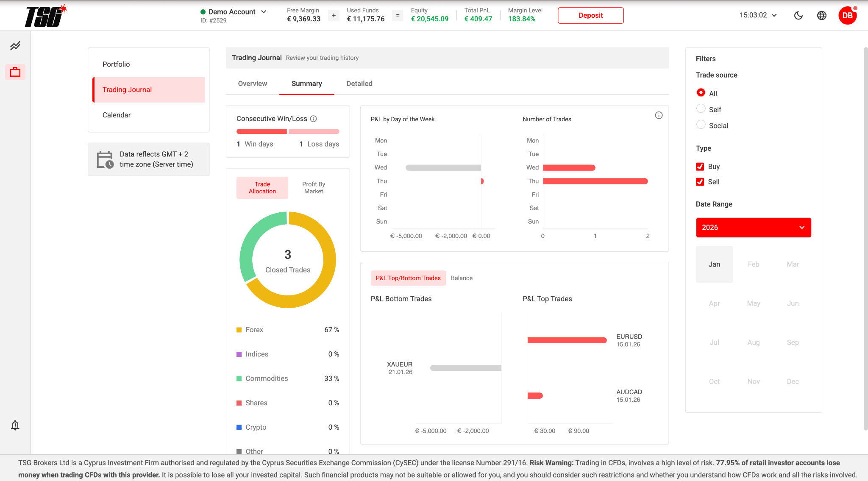
Task: Expand the 15:03:02 time dropdown
Action: click(758, 15)
